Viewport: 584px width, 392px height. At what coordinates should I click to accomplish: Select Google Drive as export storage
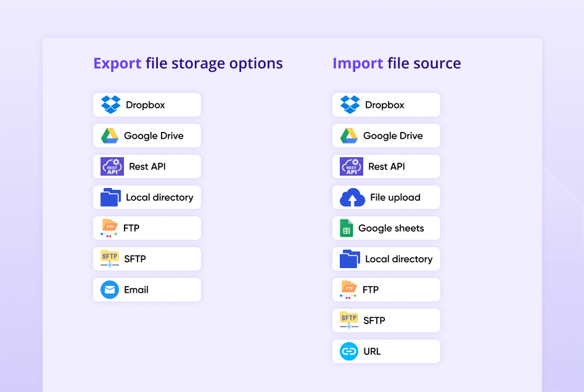tap(147, 135)
